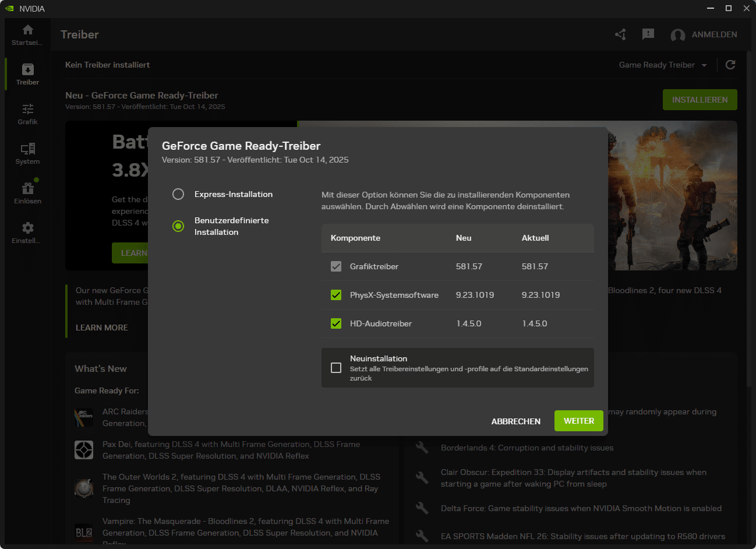Image resolution: width=756 pixels, height=549 pixels.
Task: Click the Delta Force stability issue text
Action: click(581, 508)
